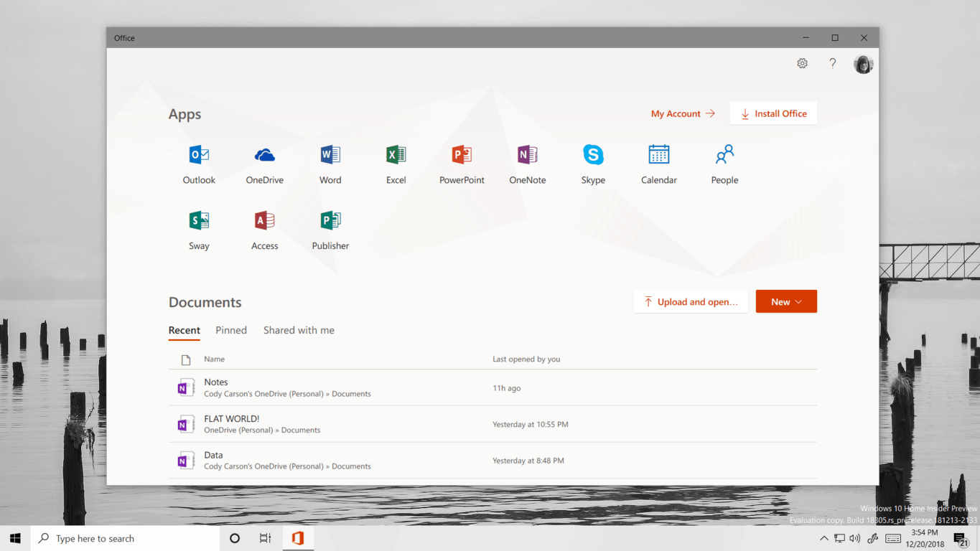980x551 pixels.
Task: Click the Office icon in the taskbar
Action: click(x=298, y=538)
